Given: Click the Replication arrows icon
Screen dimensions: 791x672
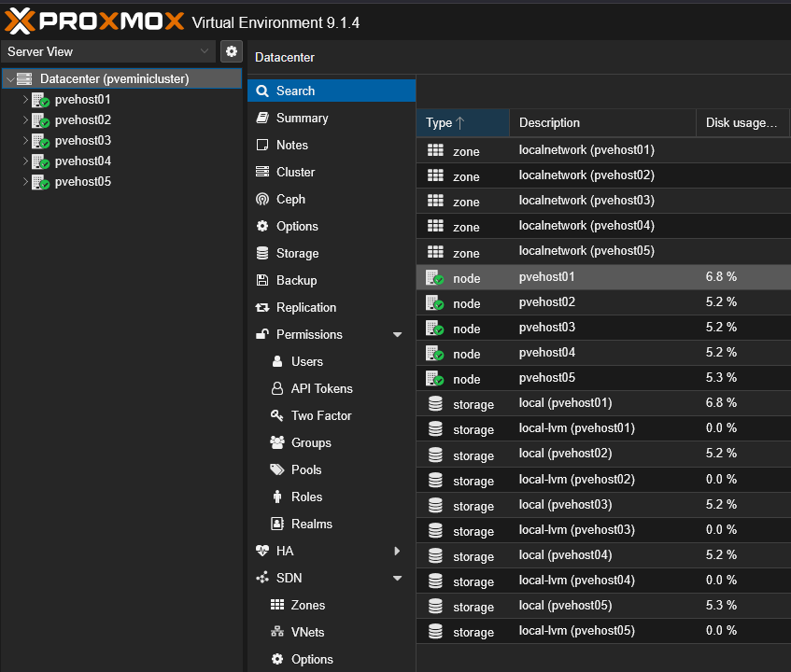Looking at the screenshot, I should [x=262, y=307].
